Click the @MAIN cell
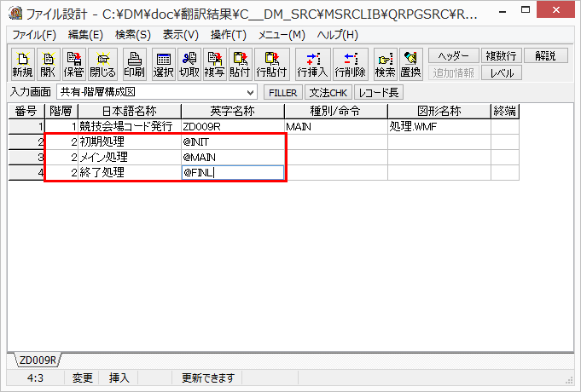The height and width of the screenshot is (392, 581). click(x=233, y=158)
